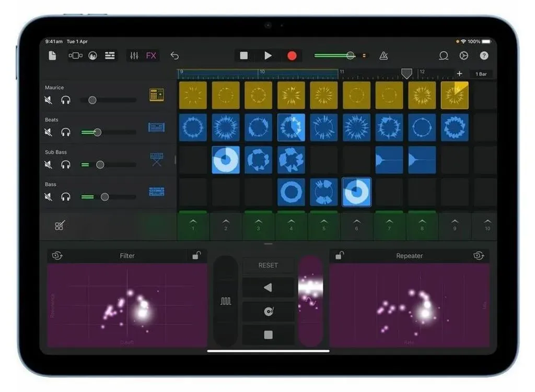This screenshot has height=392, width=535.
Task: Mute the Beats track
Action: pyautogui.click(x=48, y=132)
